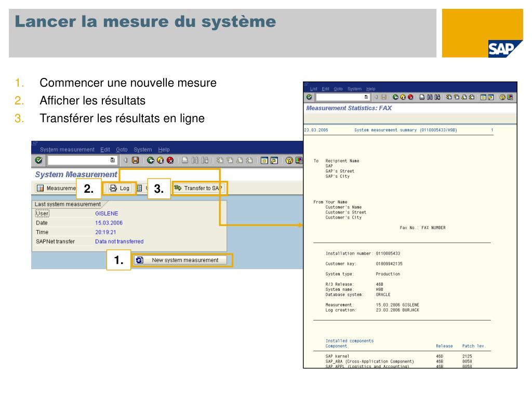532x399 pixels.
Task: Click the Next Page icon in Measurement Statistics window
Action: click(x=464, y=97)
